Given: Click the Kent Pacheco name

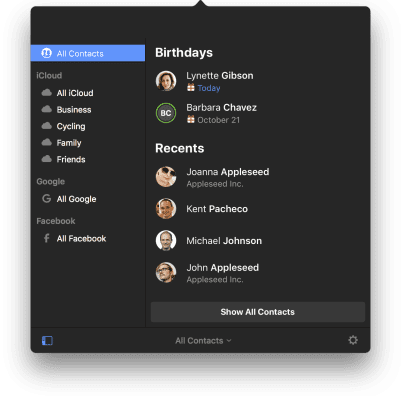Looking at the screenshot, I should point(217,209).
